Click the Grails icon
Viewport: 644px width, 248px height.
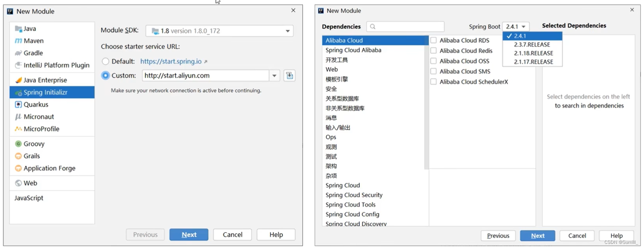[18, 156]
